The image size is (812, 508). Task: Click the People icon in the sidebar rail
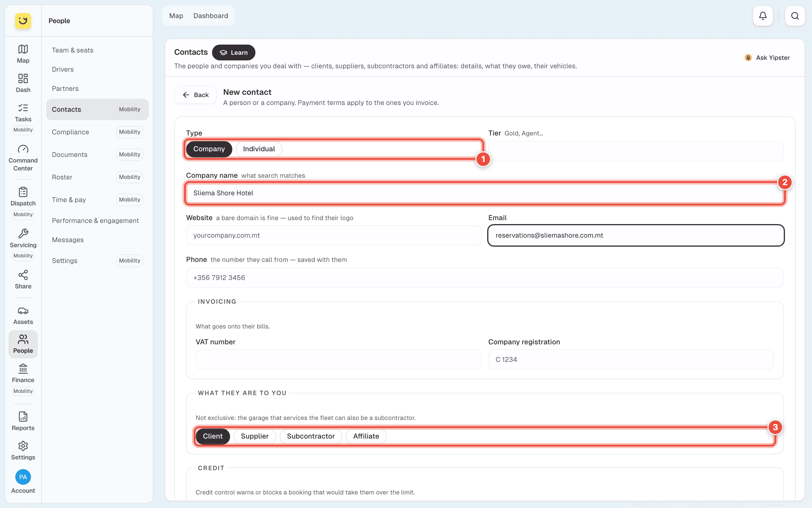click(23, 344)
